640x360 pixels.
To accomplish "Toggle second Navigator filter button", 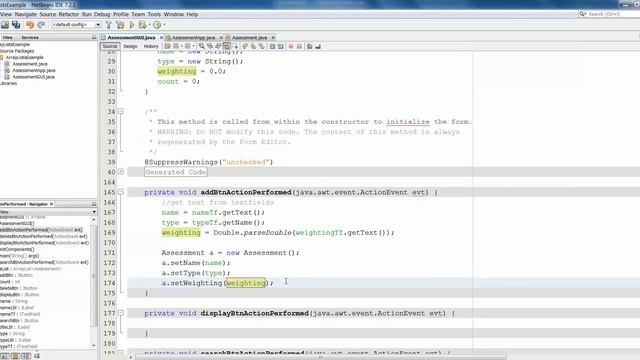I will 16,356.
